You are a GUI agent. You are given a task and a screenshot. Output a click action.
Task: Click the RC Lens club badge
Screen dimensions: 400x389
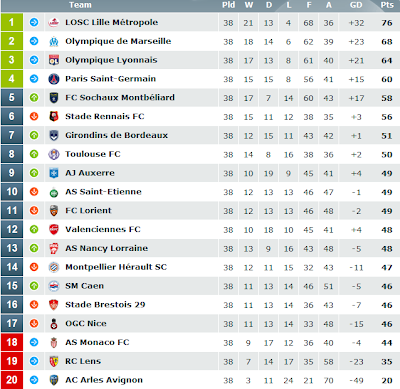click(x=54, y=361)
